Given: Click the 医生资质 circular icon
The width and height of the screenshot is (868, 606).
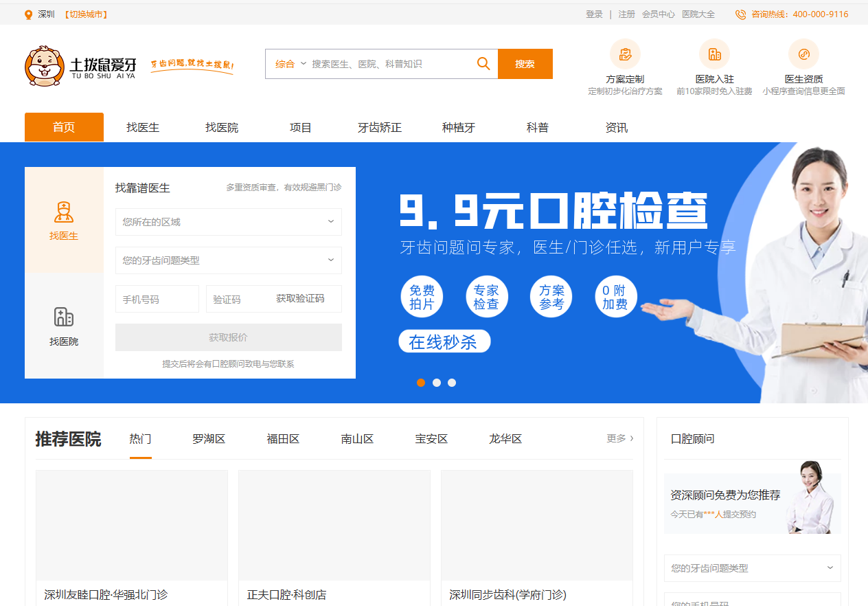Looking at the screenshot, I should pyautogui.click(x=803, y=54).
